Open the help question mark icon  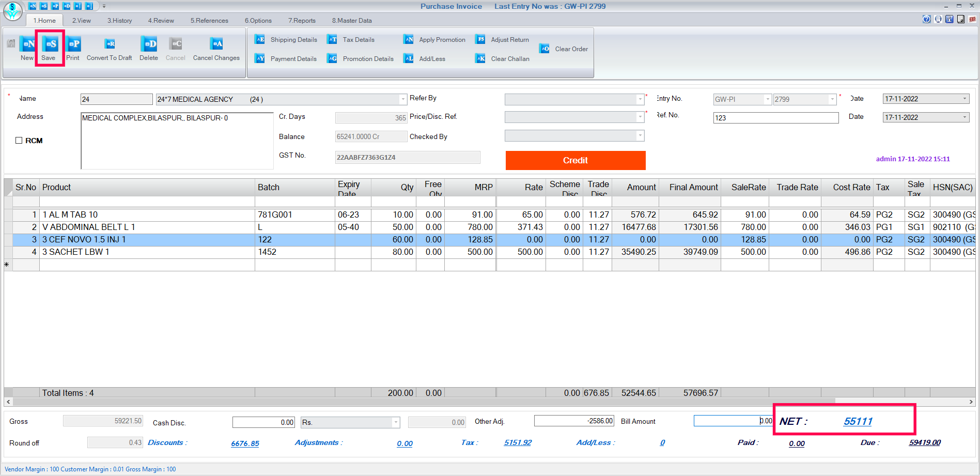tap(927, 19)
